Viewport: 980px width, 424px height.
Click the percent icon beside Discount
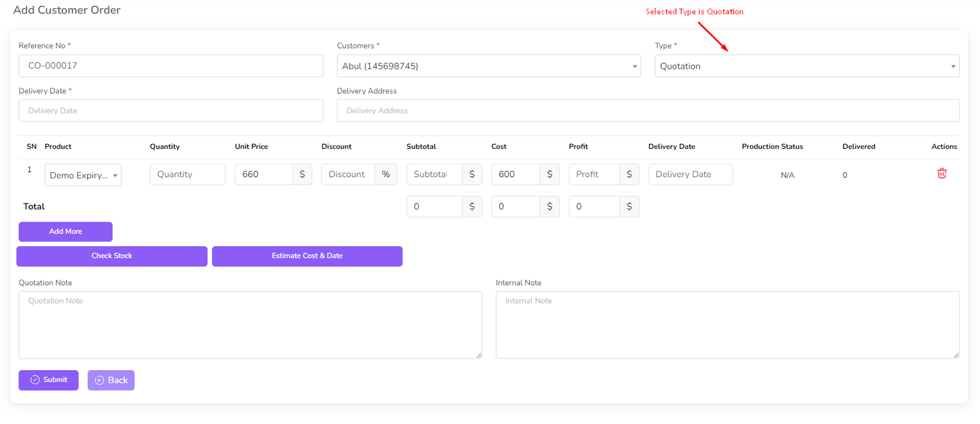point(385,174)
